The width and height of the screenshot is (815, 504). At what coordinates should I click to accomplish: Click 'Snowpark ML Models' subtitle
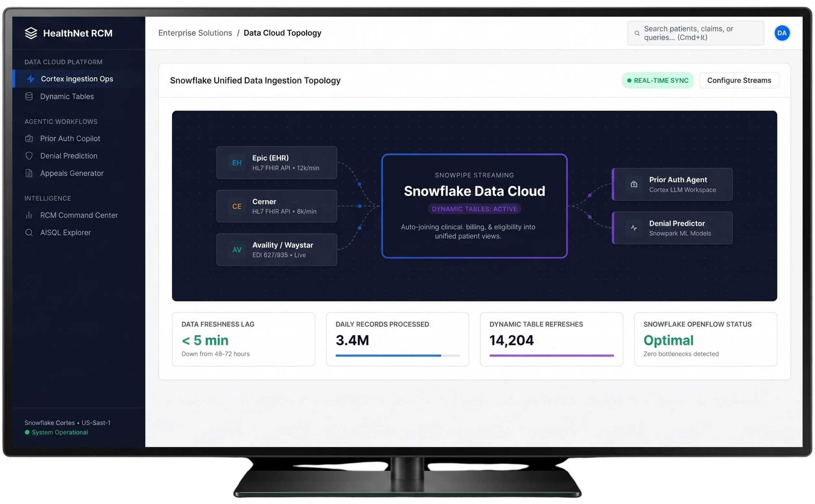coord(680,233)
